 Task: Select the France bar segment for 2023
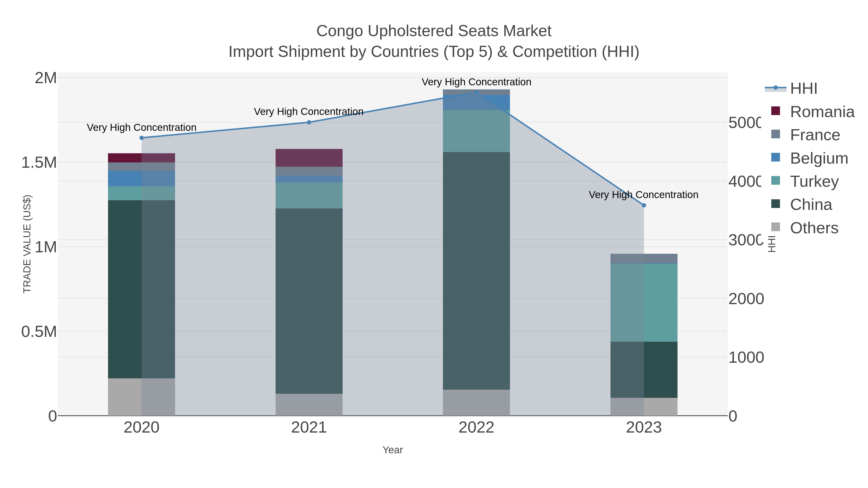point(644,258)
